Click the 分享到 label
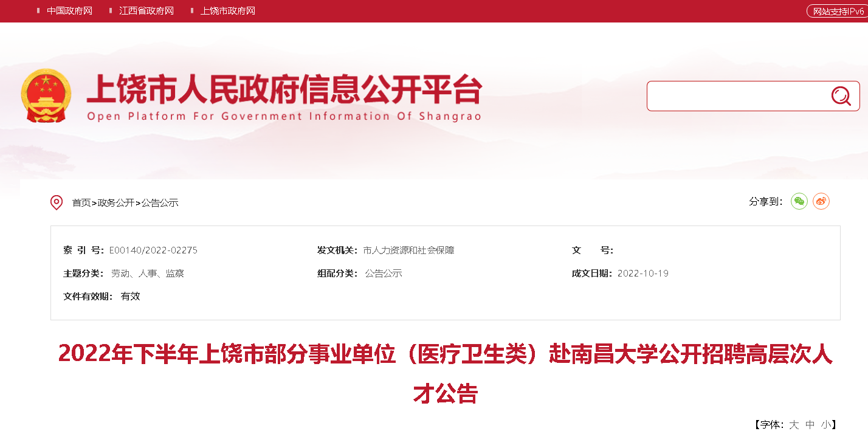The width and height of the screenshot is (868, 434). pyautogui.click(x=766, y=201)
